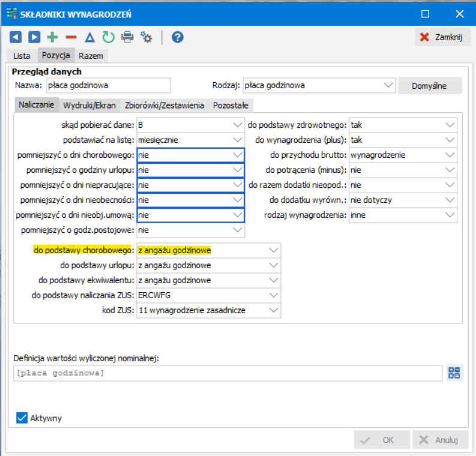Open settings gears icon in toolbar
476x456 pixels.
click(146, 37)
